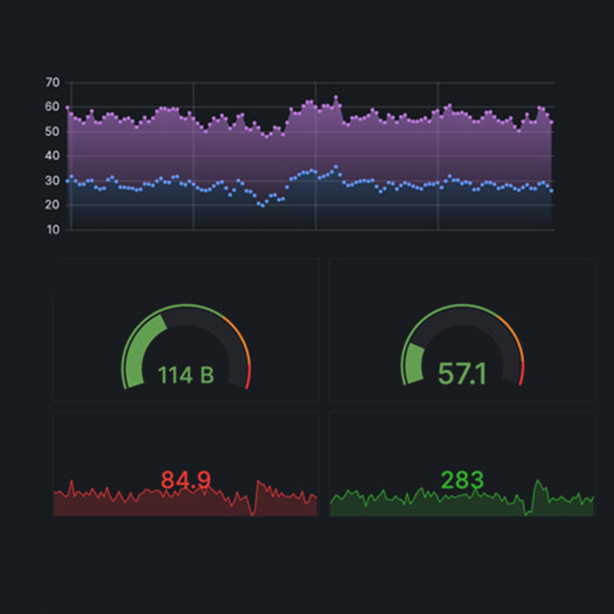The height and width of the screenshot is (614, 614).
Task: Click the 60 y-axis label
Action: point(52,107)
